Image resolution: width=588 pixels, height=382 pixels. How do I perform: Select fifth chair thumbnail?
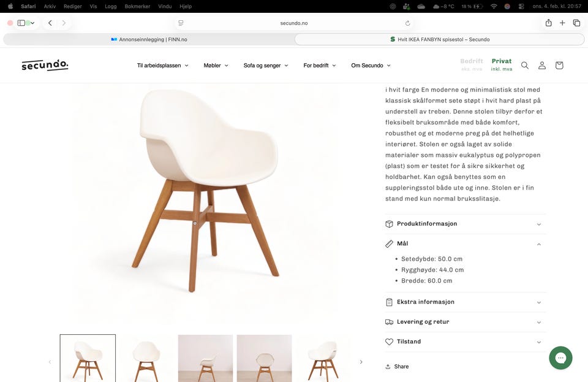323,358
